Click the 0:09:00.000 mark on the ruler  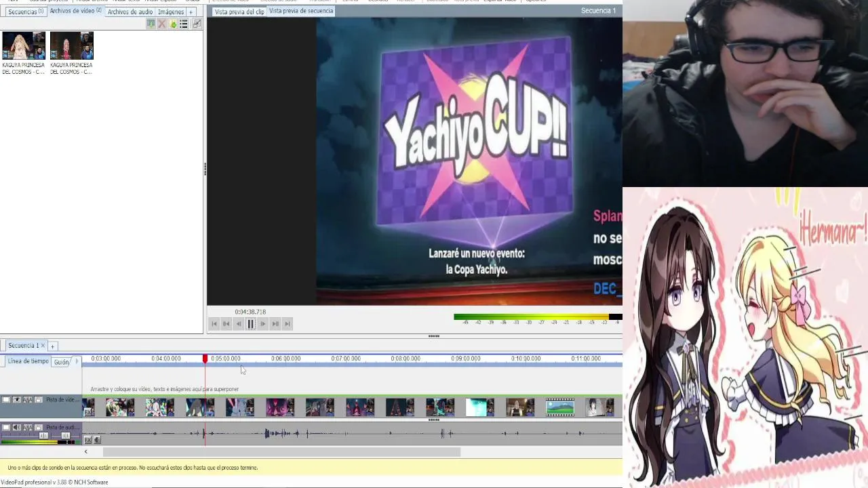[465, 359]
